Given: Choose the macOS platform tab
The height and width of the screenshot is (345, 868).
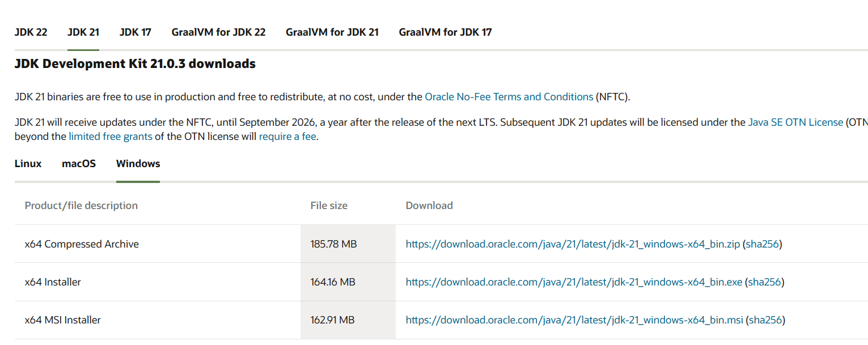Looking at the screenshot, I should (79, 164).
